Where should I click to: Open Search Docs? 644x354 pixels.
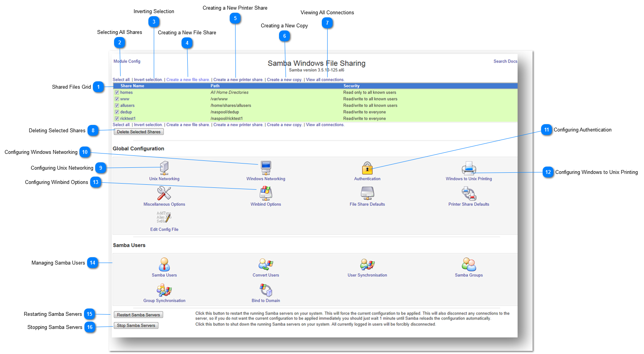click(x=505, y=61)
